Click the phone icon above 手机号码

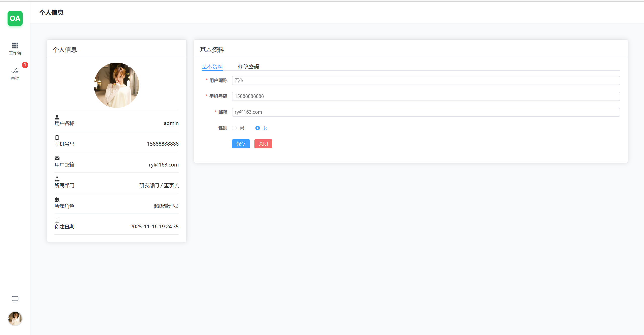57,138
